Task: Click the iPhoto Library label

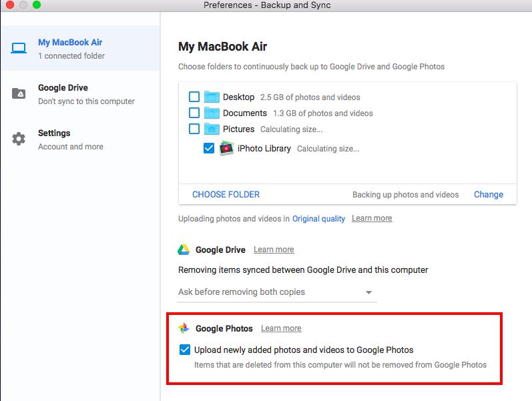Action: pyautogui.click(x=264, y=149)
